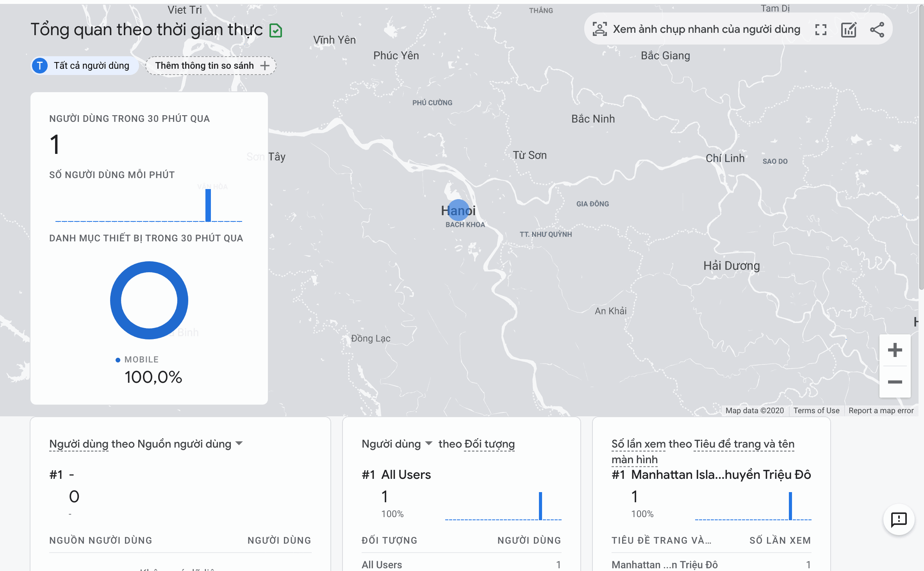
Task: Click the green report verified status icon
Action: click(x=276, y=30)
